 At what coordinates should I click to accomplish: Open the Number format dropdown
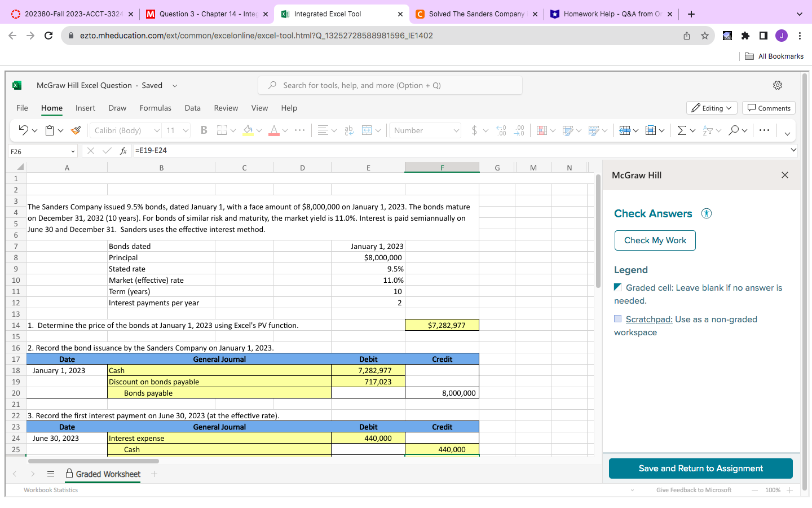425,130
